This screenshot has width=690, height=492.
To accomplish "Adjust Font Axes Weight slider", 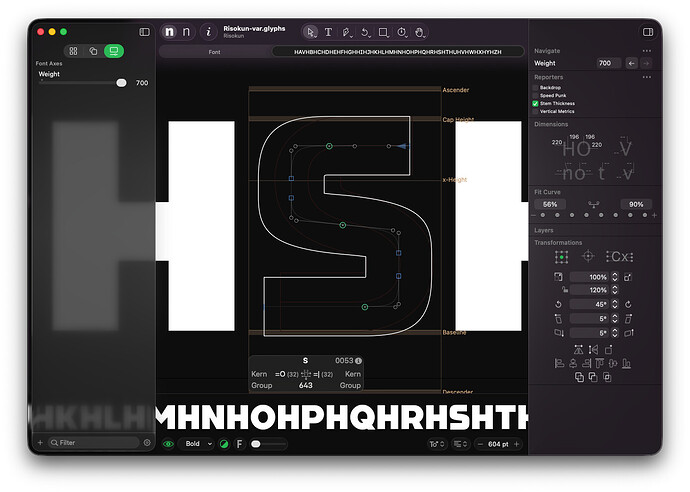I will 83,83.
